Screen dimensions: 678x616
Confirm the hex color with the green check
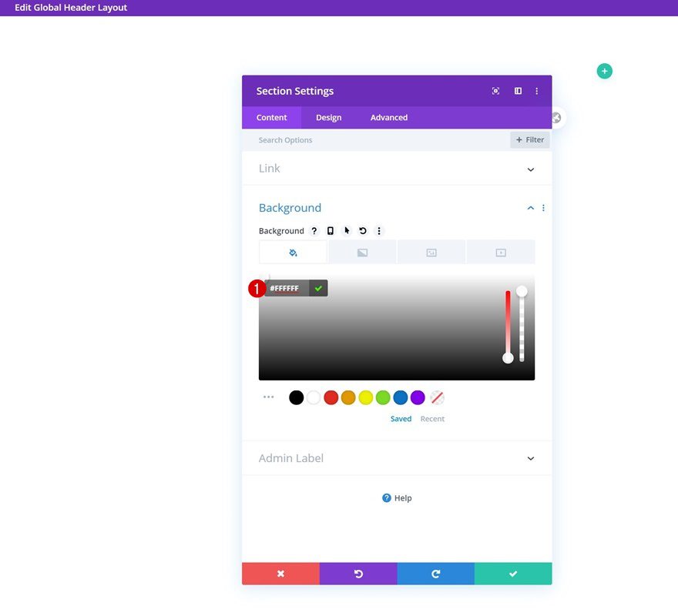coord(317,288)
